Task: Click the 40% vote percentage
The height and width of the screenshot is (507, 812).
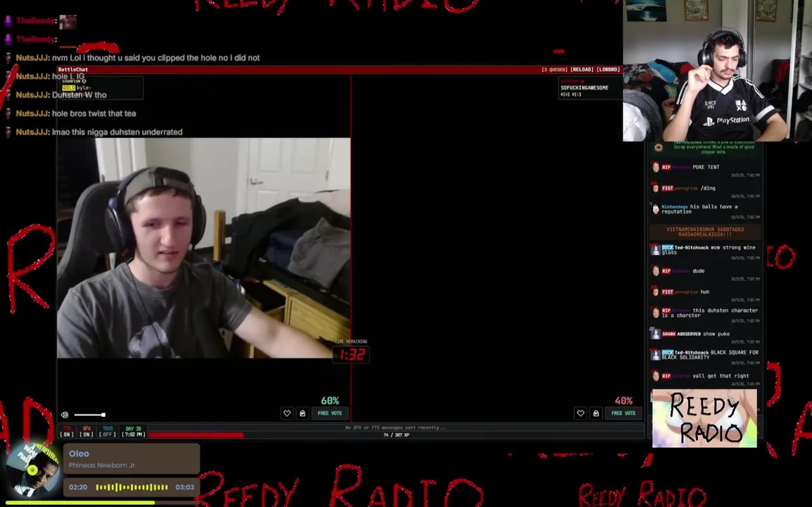Action: point(623,401)
